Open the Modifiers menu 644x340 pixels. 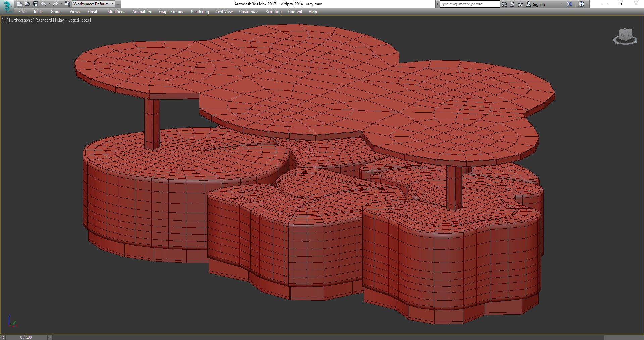(x=116, y=12)
